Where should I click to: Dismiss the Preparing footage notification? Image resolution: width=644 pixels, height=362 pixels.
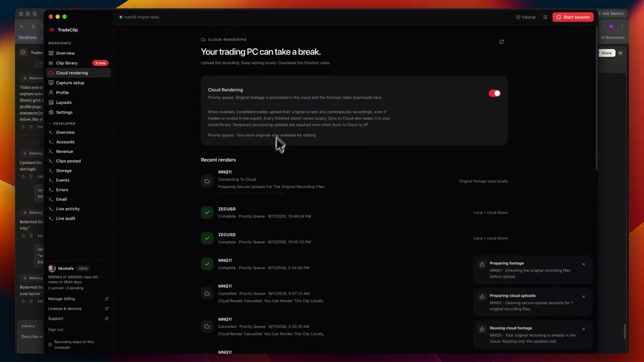[584, 264]
